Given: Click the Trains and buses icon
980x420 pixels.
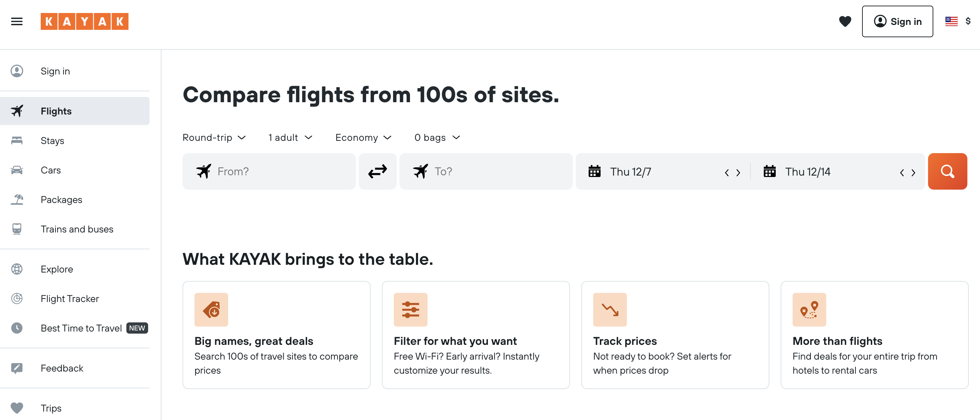Looking at the screenshot, I should pyautogui.click(x=17, y=229).
